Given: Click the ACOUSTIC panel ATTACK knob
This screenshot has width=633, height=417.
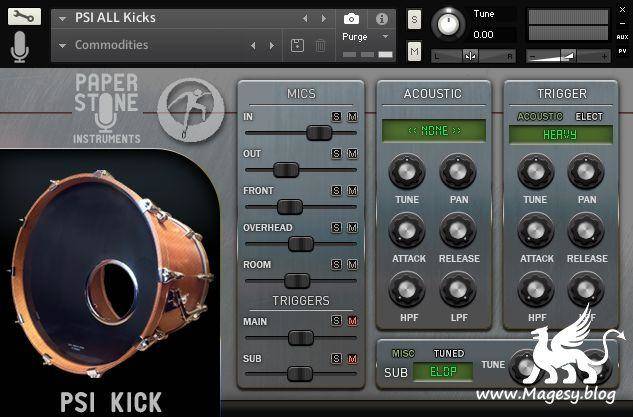Looking at the screenshot, I should (407, 231).
